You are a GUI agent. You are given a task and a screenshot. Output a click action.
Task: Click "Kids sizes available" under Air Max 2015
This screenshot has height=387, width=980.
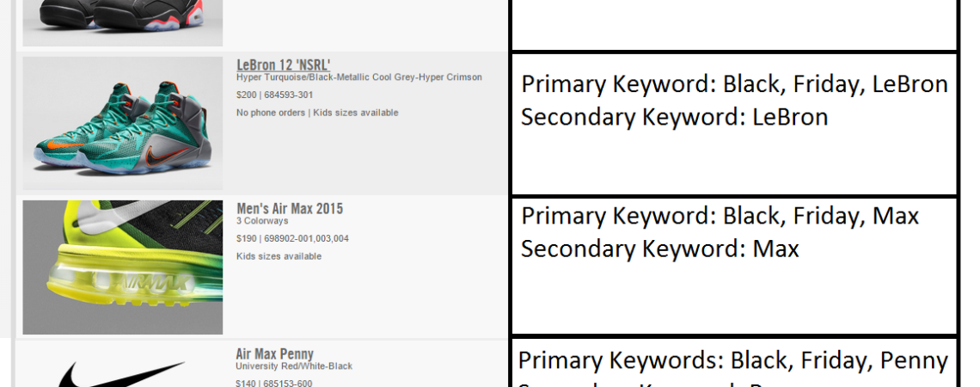click(279, 256)
